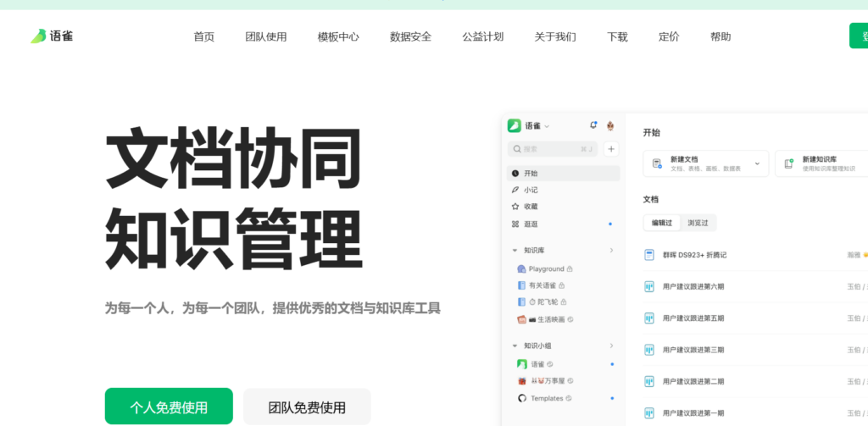The image size is (868, 426).
Task: Open 公益计划 in the top navigation
Action: [482, 37]
